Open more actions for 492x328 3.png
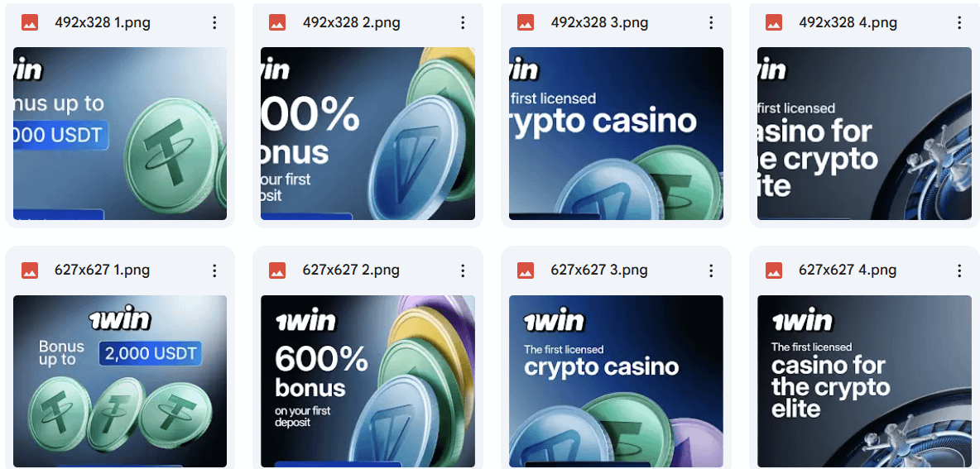Screen dimensions: 980x469 711,23
